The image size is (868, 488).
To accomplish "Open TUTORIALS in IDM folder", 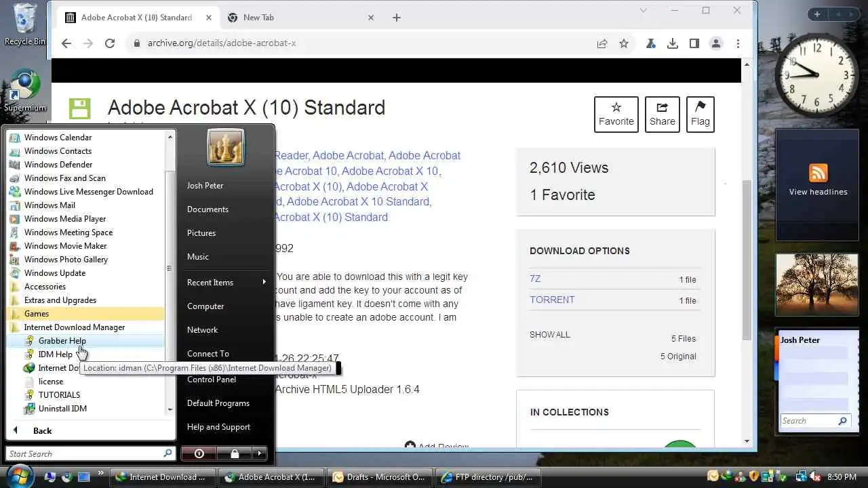I will pyautogui.click(x=59, y=395).
